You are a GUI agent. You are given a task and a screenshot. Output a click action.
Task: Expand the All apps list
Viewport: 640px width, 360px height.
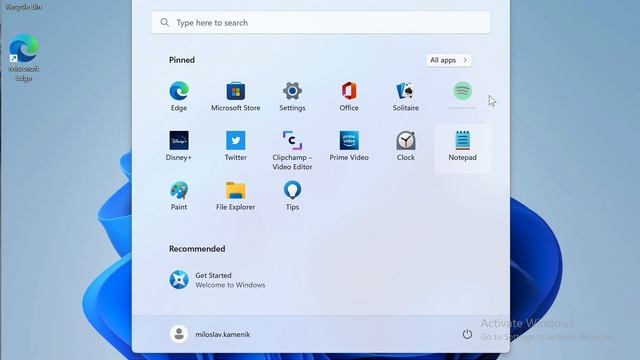pos(449,60)
